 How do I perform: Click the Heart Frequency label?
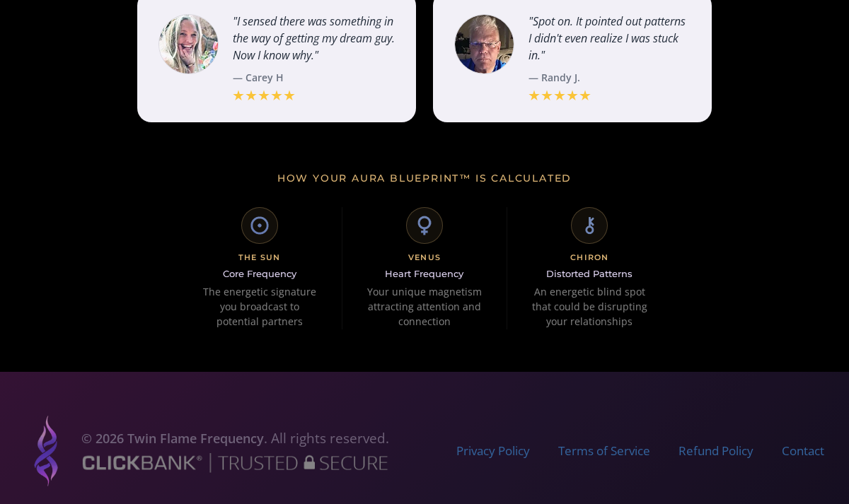click(424, 274)
